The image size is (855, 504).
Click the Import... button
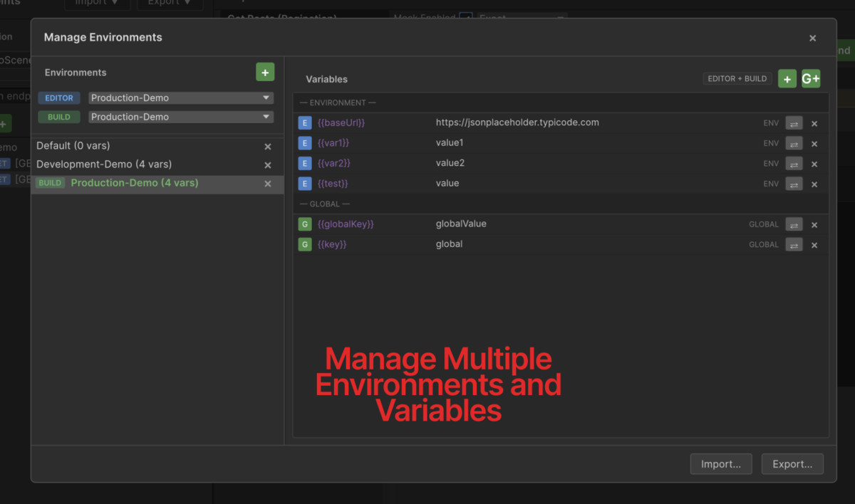coord(721,464)
